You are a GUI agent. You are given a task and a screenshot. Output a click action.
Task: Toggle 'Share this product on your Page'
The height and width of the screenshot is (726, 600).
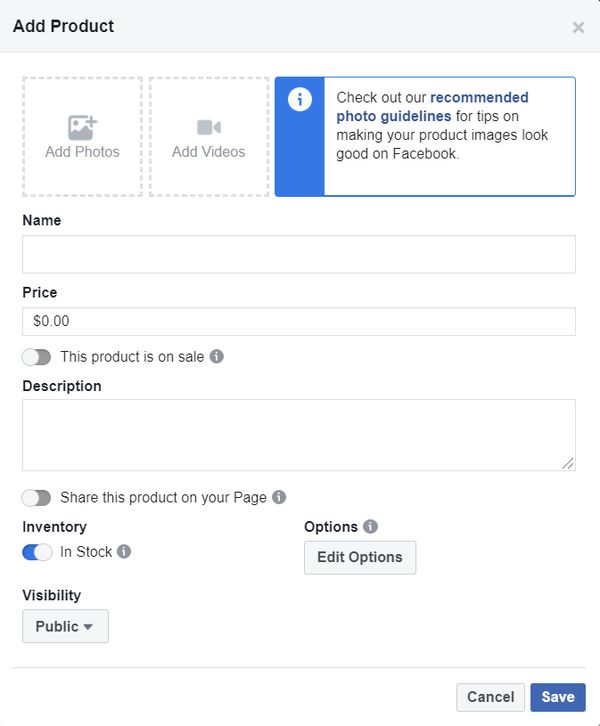click(x=37, y=497)
